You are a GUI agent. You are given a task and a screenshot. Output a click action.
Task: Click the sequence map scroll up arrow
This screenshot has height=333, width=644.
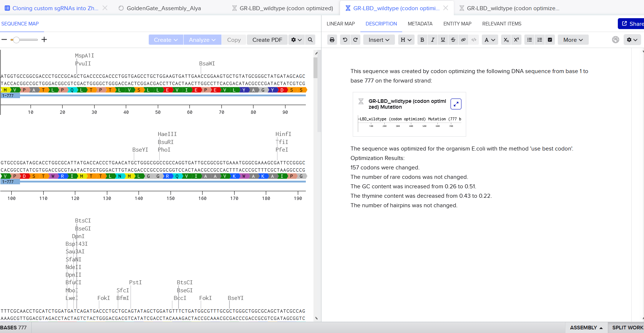(x=316, y=53)
